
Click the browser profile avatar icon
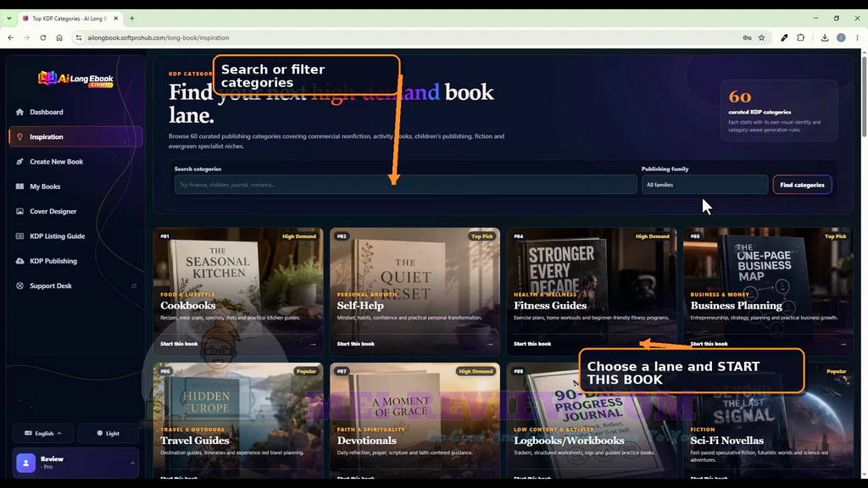click(841, 37)
